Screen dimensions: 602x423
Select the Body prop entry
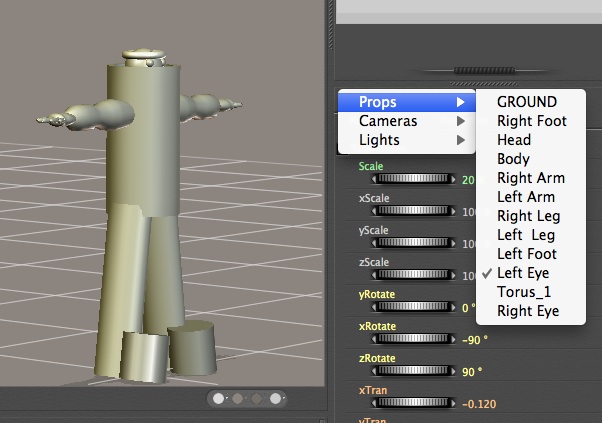point(513,159)
